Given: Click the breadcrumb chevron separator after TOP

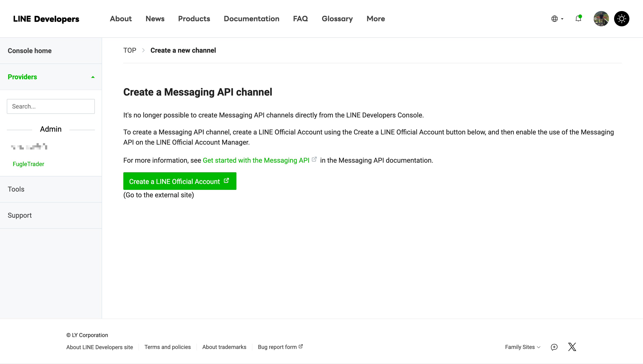Looking at the screenshot, I should click(143, 50).
